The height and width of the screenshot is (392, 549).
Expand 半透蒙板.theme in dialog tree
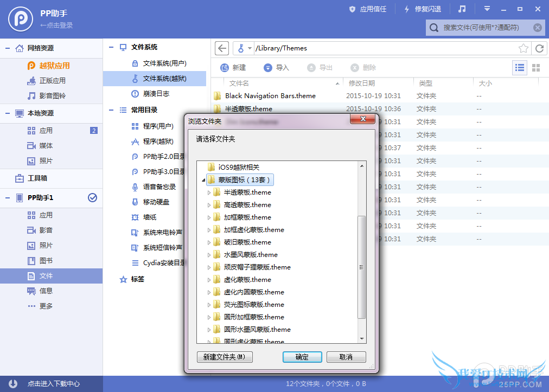(x=209, y=192)
